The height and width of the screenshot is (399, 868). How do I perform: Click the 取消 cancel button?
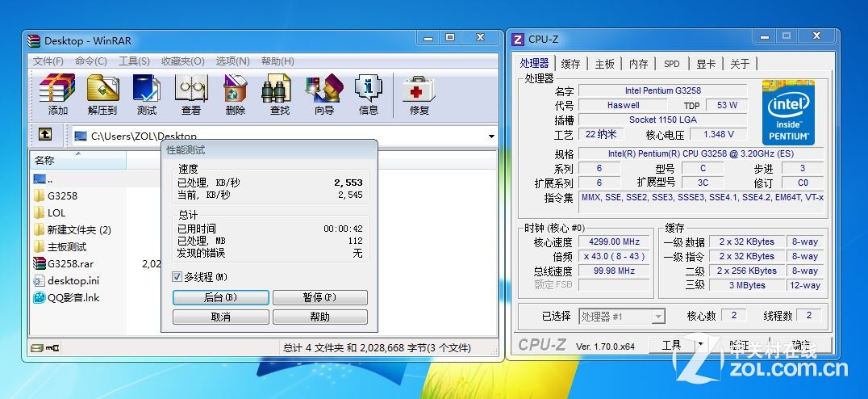[x=220, y=317]
